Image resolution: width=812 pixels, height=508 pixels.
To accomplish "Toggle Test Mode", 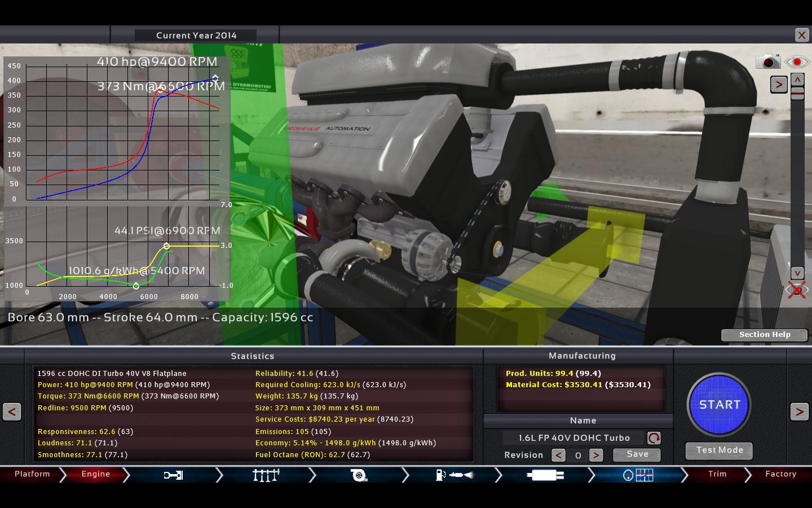I will tap(719, 450).
